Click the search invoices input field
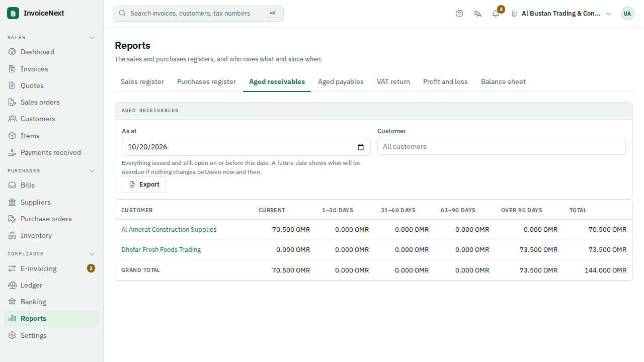Viewport: 644px width, 362px height. (198, 14)
